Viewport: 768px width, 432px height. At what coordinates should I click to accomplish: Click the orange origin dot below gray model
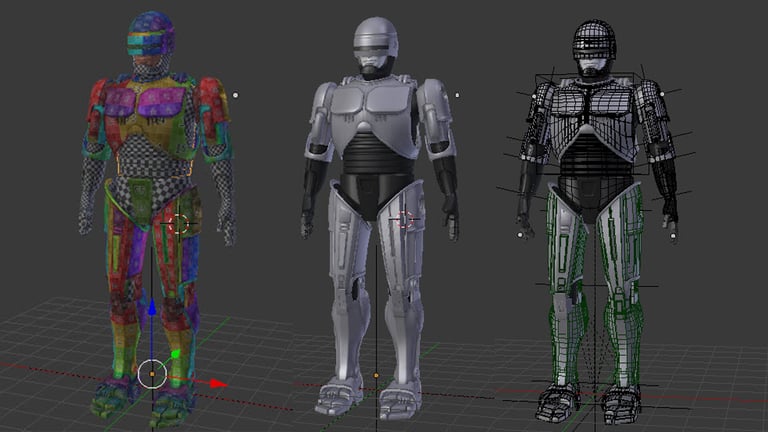pos(376,375)
